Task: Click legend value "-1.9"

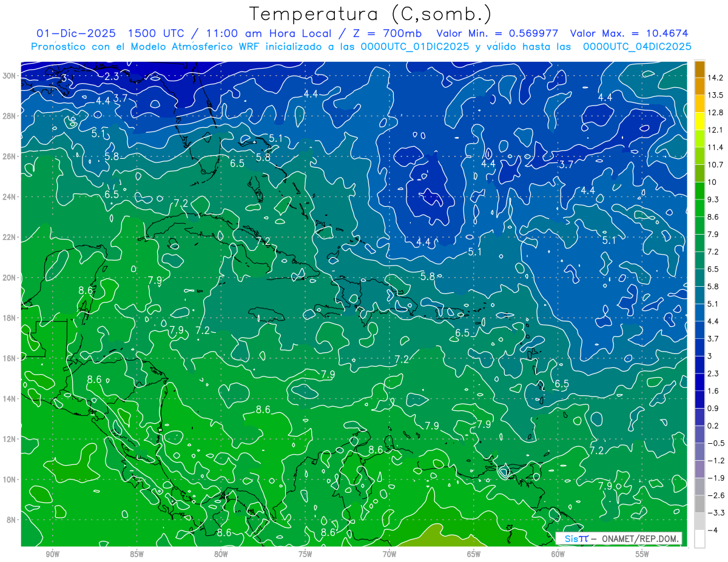Action: (x=716, y=478)
